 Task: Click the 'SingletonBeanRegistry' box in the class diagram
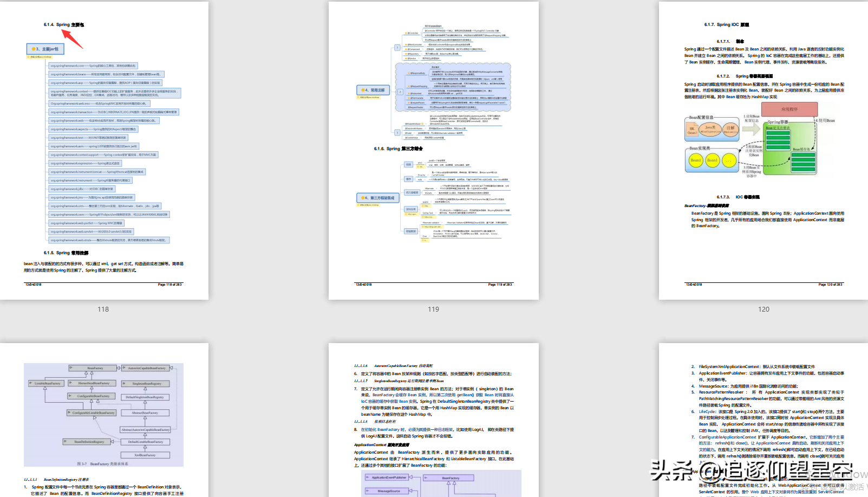(146, 383)
